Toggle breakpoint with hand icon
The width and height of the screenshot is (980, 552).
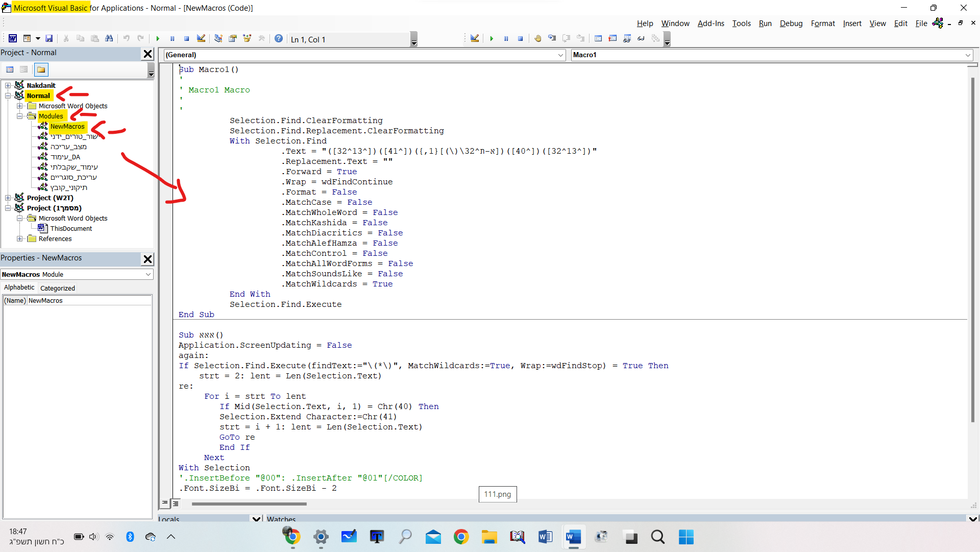(537, 38)
